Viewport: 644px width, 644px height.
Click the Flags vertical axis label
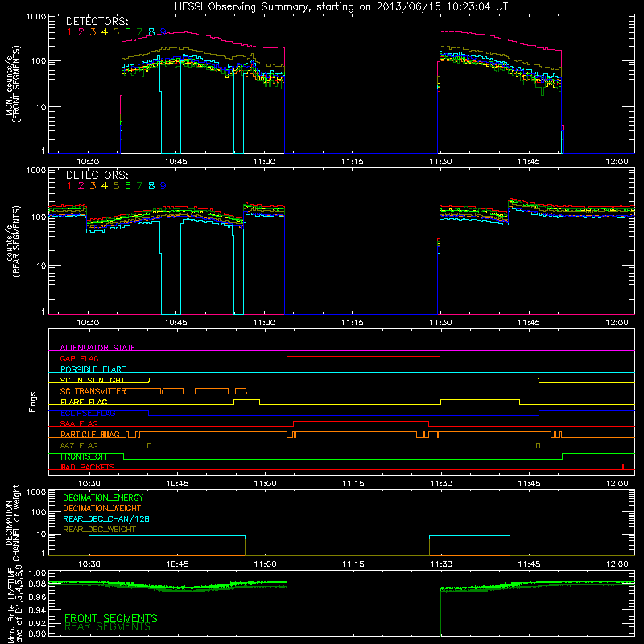point(33,402)
